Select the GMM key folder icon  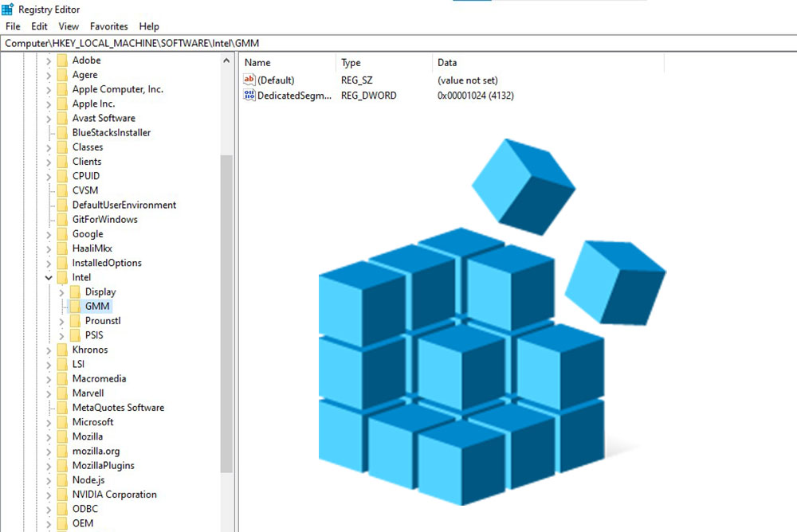tap(76, 306)
